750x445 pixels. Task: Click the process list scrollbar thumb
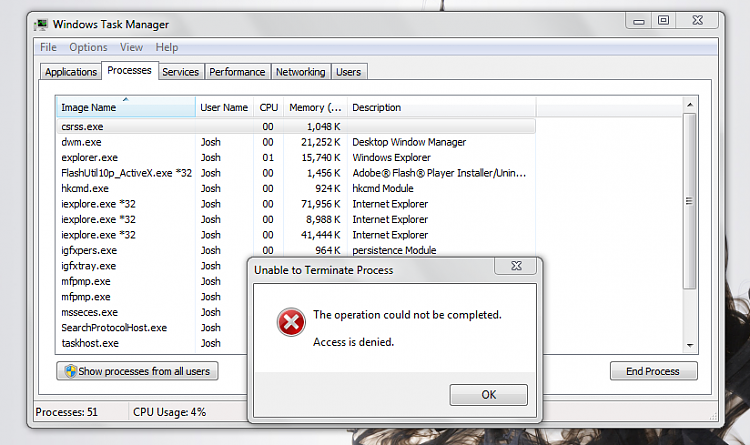[689, 201]
